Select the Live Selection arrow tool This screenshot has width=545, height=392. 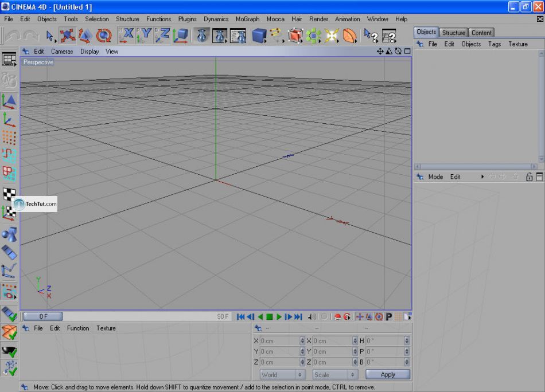coord(49,36)
